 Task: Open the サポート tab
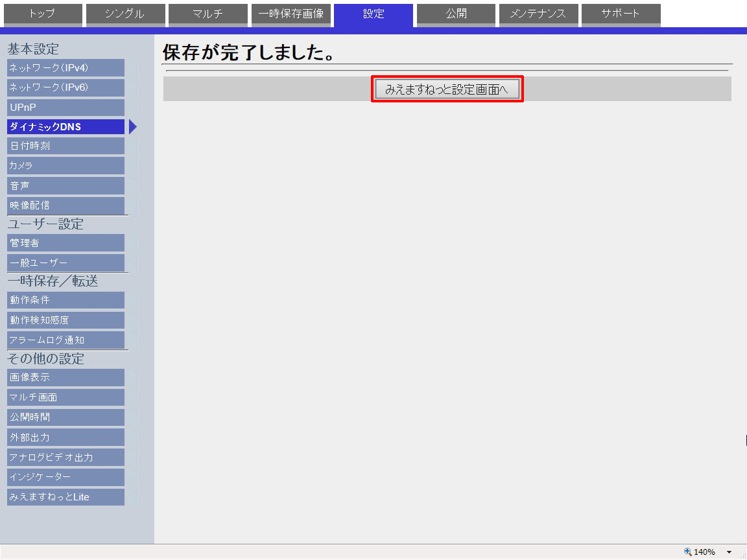pos(621,14)
